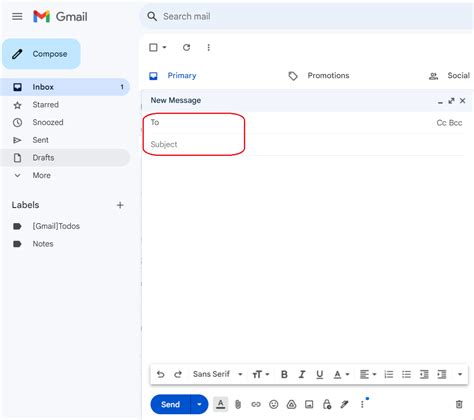Show more formatting options arrow
This screenshot has height=420, width=474.
pyautogui.click(x=460, y=374)
